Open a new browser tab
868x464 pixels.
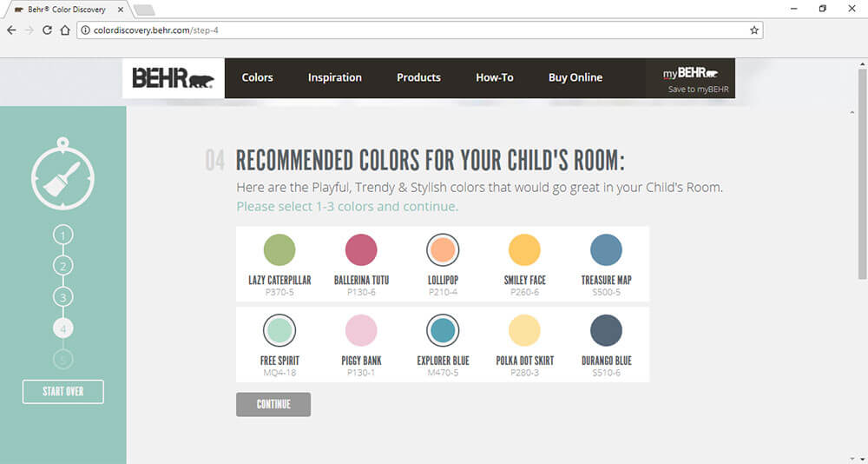pos(144,10)
